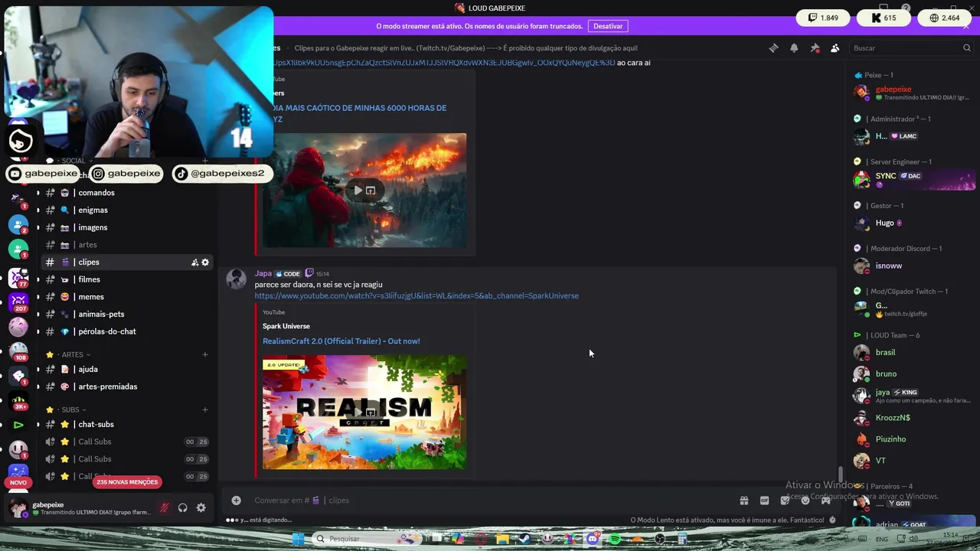Image resolution: width=980 pixels, height=551 pixels.
Task: Open server with 207 mentions badge
Action: point(18,302)
